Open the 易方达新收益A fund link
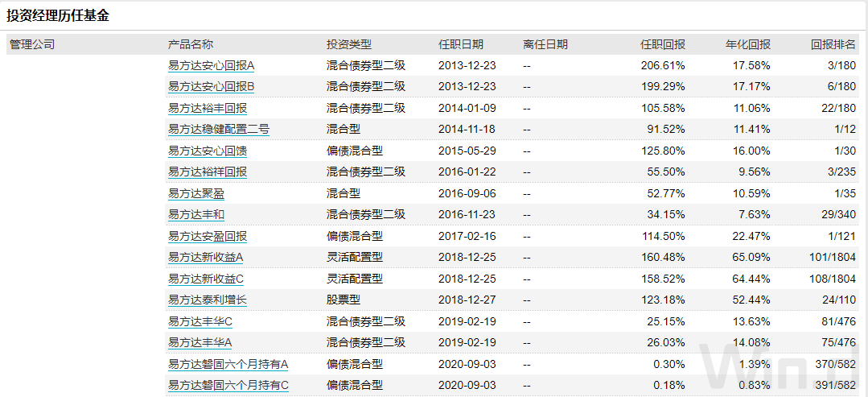Viewport: 868px width, 397px height. [x=206, y=257]
